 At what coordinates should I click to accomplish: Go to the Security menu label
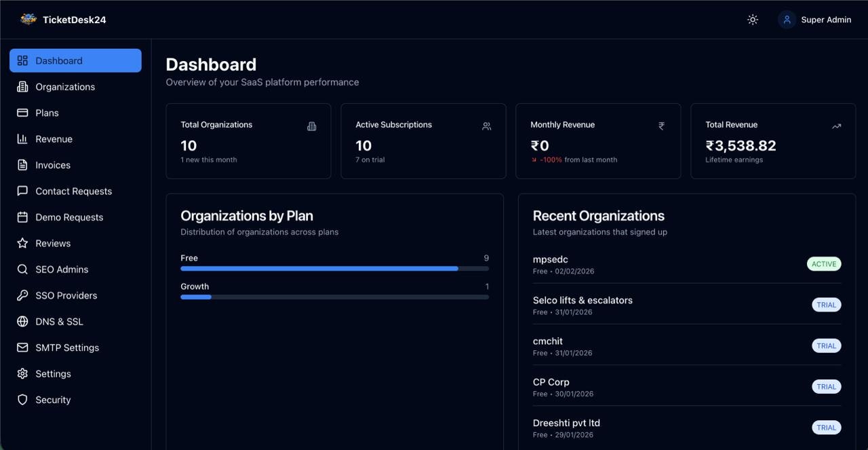click(53, 400)
